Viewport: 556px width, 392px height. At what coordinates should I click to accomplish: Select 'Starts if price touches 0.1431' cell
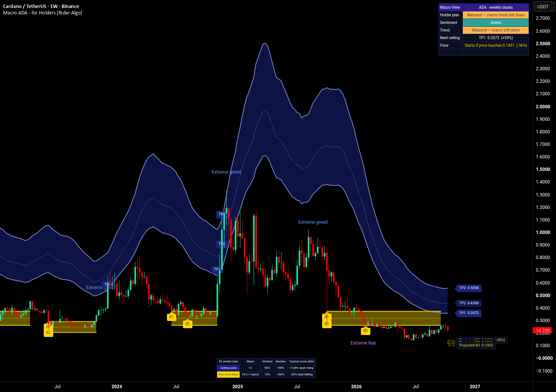(x=496, y=45)
